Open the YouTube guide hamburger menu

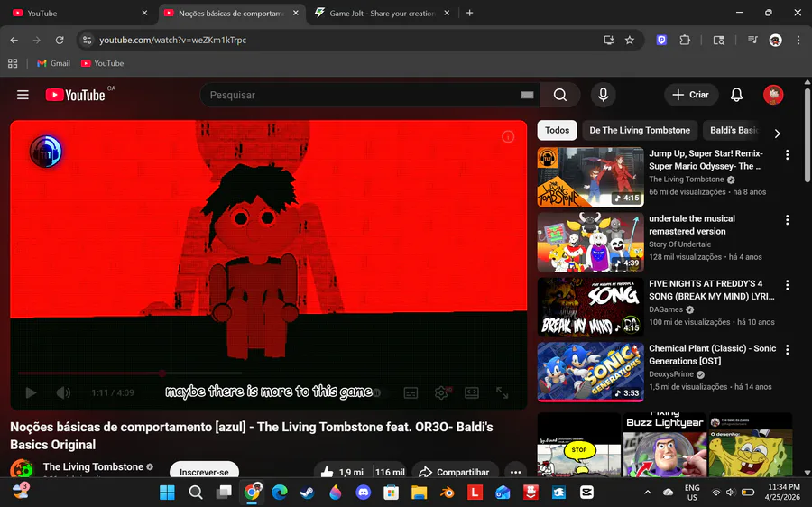pos(23,95)
